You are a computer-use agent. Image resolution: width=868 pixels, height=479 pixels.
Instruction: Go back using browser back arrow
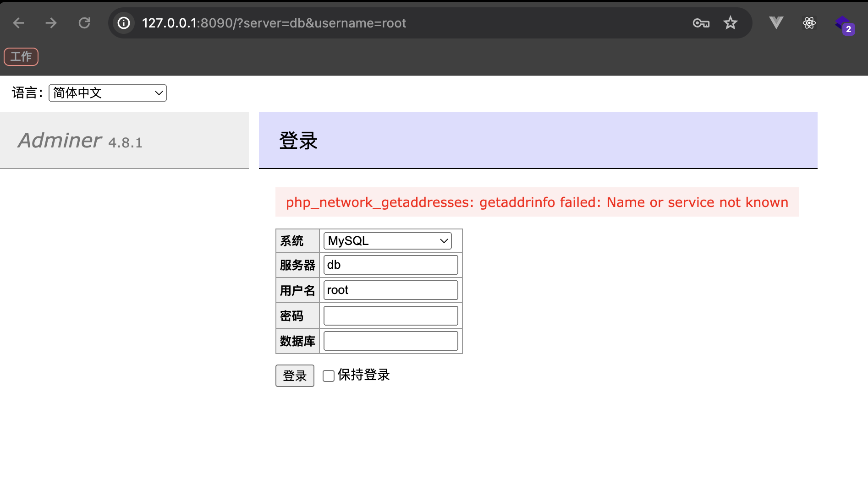[18, 23]
